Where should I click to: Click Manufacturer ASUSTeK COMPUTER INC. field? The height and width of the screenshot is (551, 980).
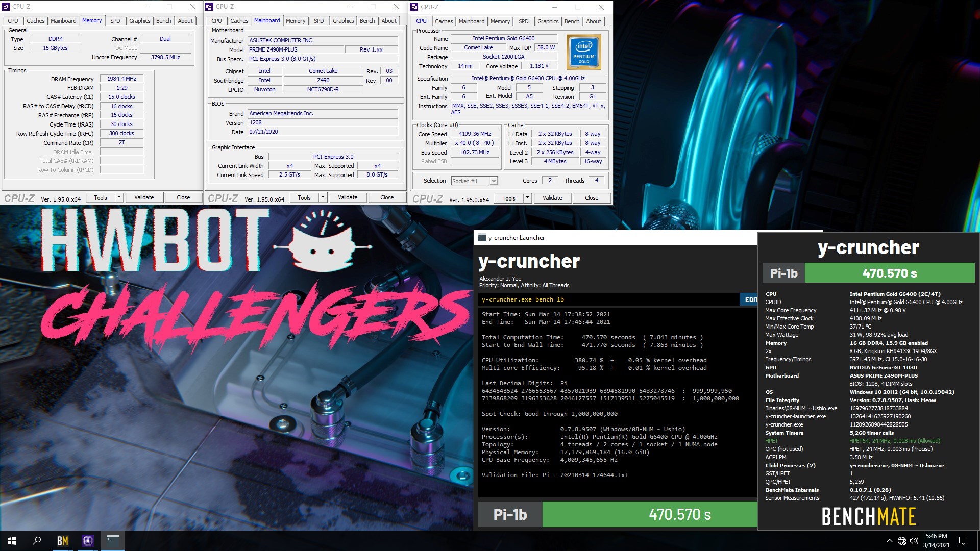pos(323,40)
